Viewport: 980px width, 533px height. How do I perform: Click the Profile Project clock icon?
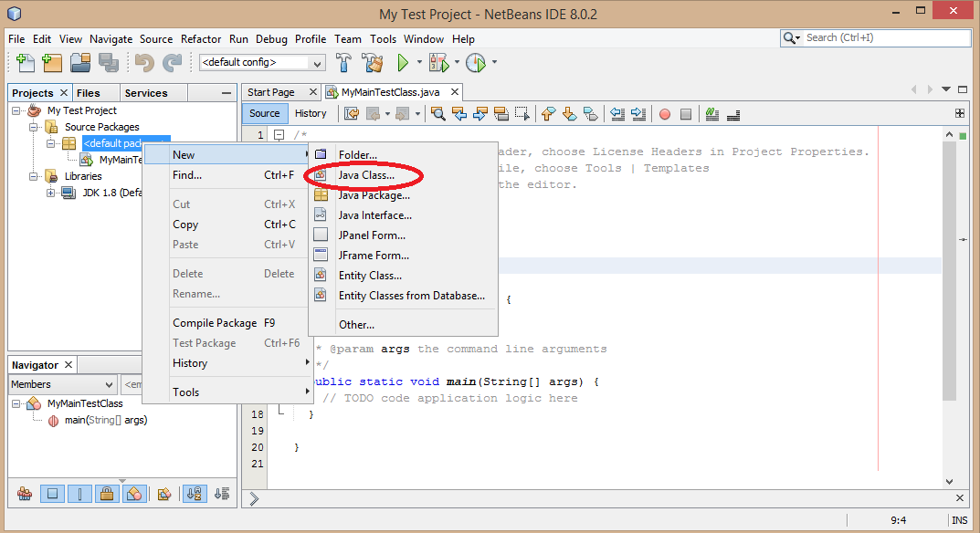475,63
